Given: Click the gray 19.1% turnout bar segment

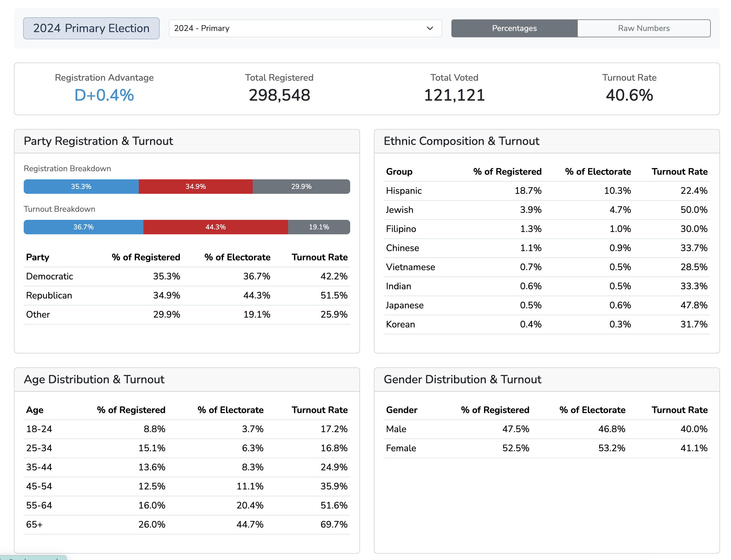Looking at the screenshot, I should (x=319, y=227).
